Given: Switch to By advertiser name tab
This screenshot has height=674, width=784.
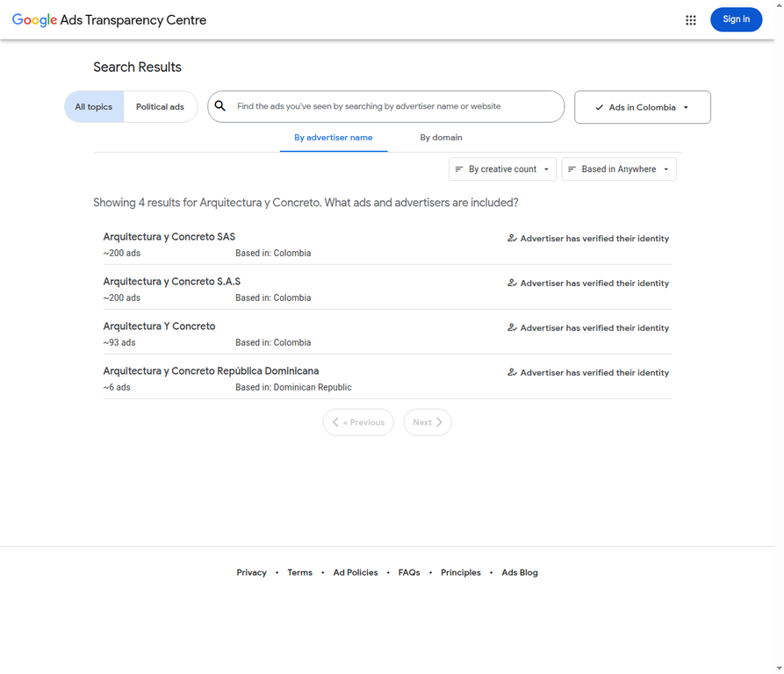Looking at the screenshot, I should [334, 138].
